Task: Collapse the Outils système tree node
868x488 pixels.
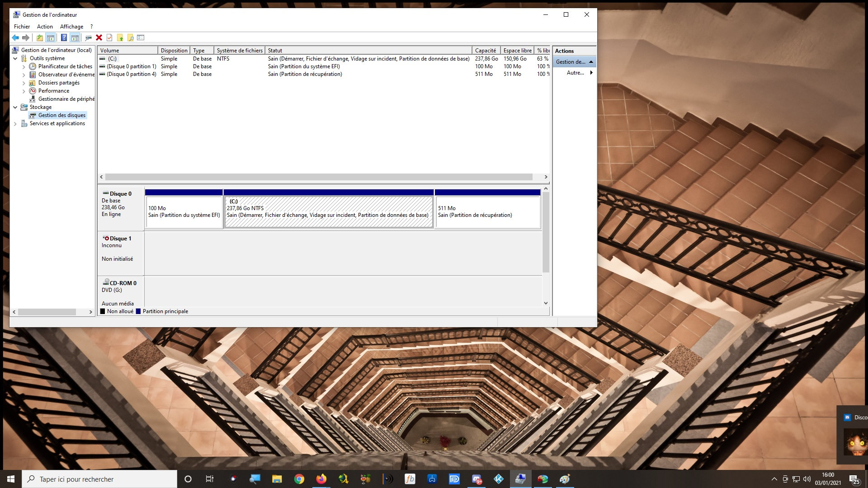Action: click(15, 58)
